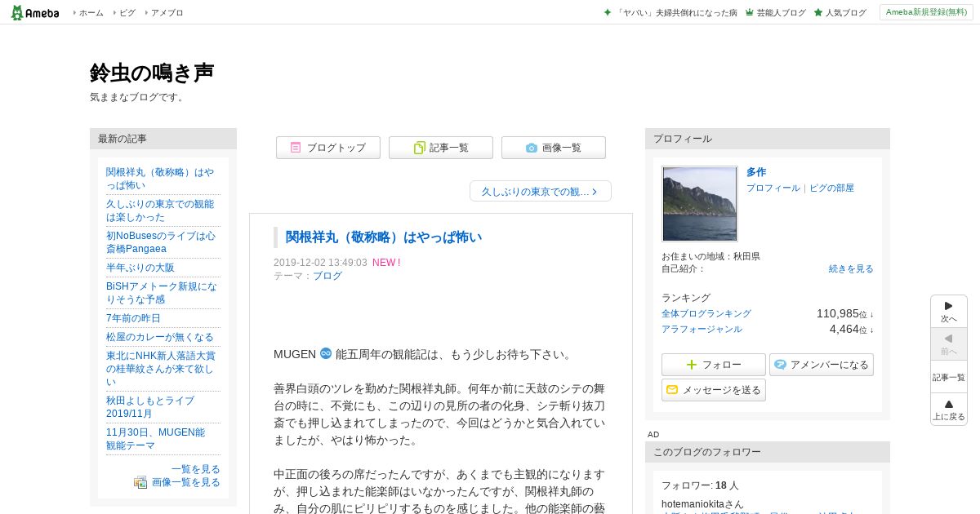Open the ホーム menu item
This screenshot has width=980, height=514.
(91, 13)
